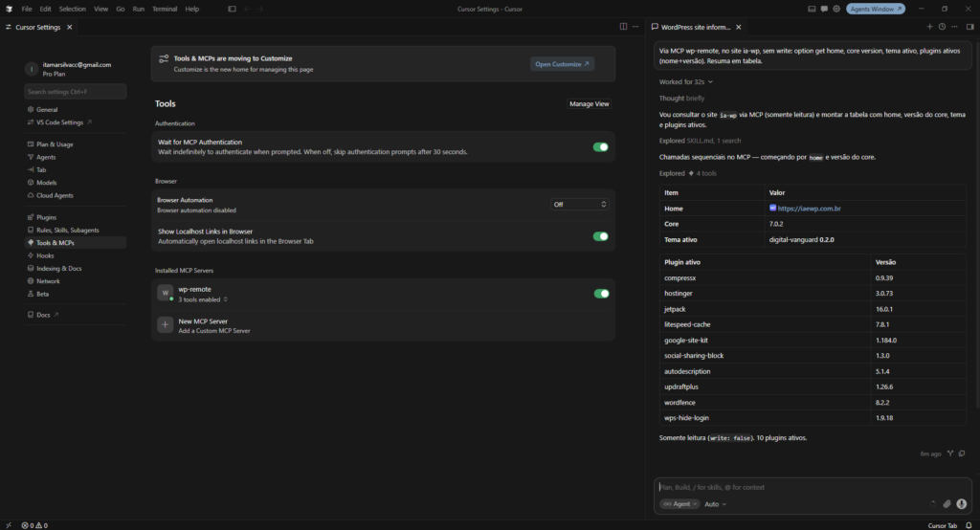Select Plan & Usage in settings sidebar
The width and height of the screenshot is (980, 530).
(55, 144)
